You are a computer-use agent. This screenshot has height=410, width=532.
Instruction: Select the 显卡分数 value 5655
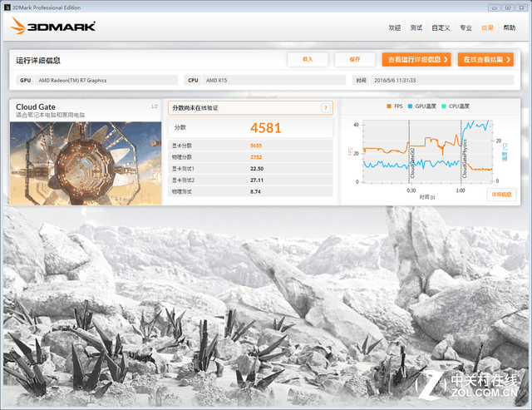(x=256, y=146)
